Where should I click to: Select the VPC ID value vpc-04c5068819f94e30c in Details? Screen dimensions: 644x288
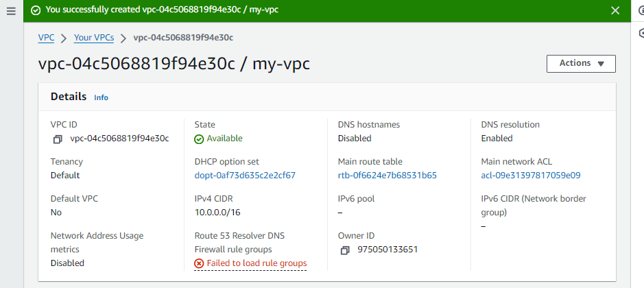pos(119,139)
